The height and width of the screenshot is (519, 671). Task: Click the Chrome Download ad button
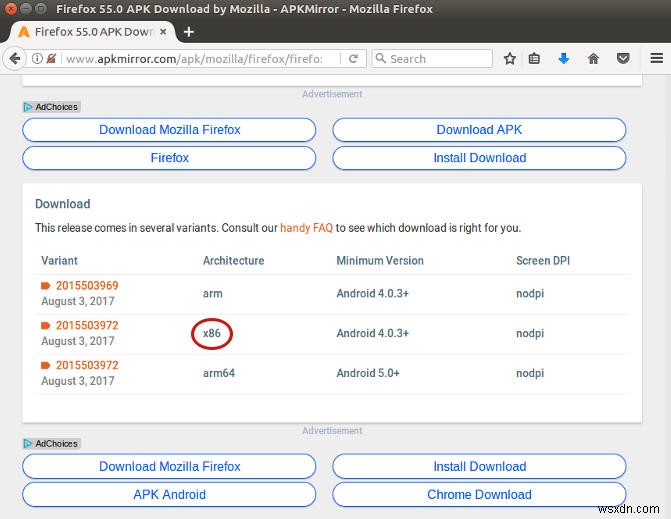point(479,495)
